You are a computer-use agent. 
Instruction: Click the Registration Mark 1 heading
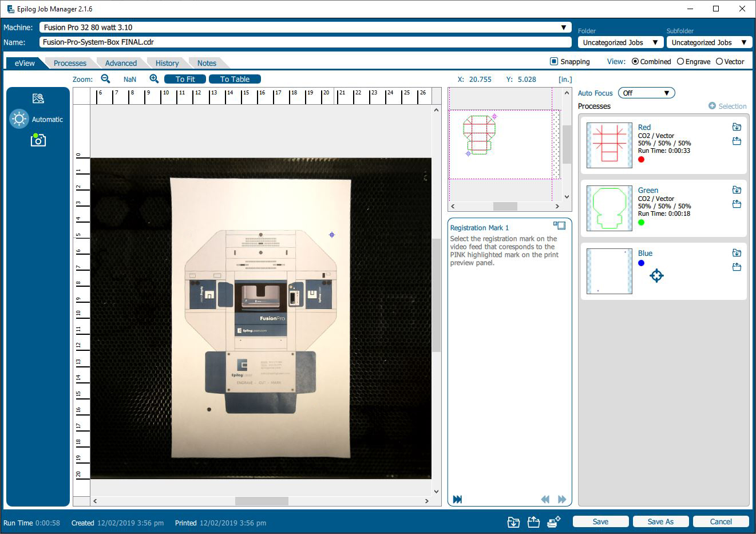click(x=480, y=228)
